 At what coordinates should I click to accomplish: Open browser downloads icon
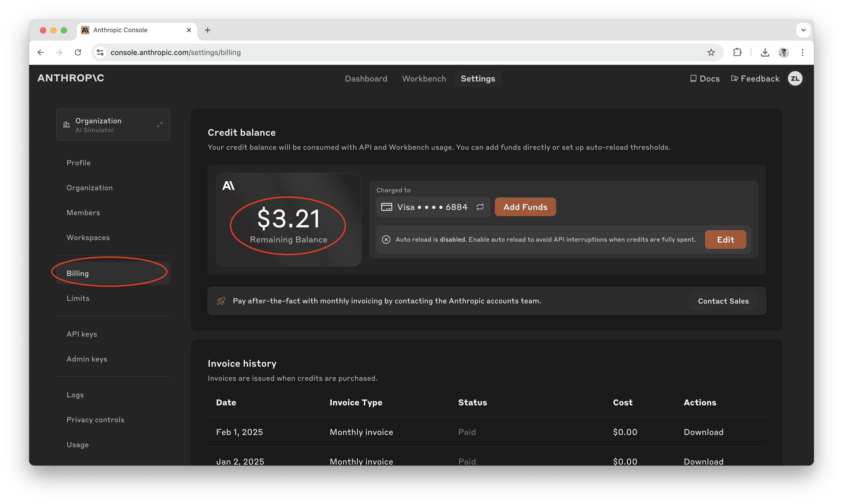[765, 52]
